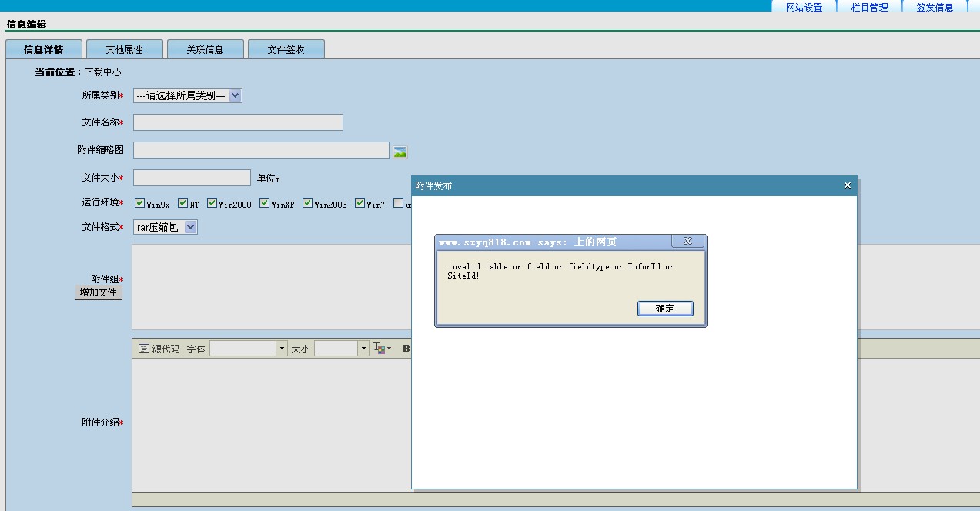
Task: Open the text color picker icon
Action: tap(381, 349)
